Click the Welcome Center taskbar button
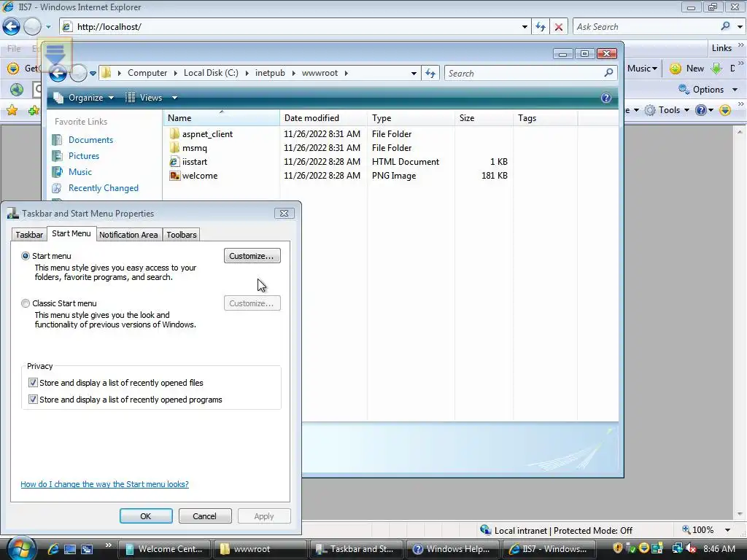Viewport: 747px width, 560px height. point(163,549)
